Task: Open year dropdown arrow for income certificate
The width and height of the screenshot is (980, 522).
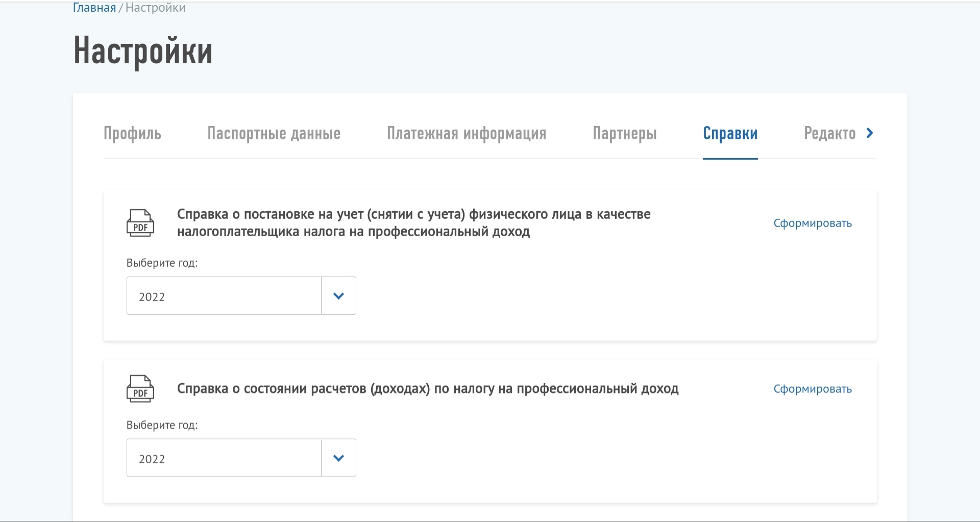Action: [x=338, y=458]
